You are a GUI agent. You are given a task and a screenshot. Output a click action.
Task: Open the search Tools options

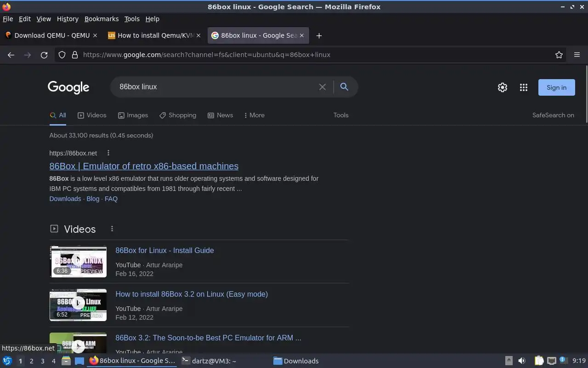pos(341,115)
